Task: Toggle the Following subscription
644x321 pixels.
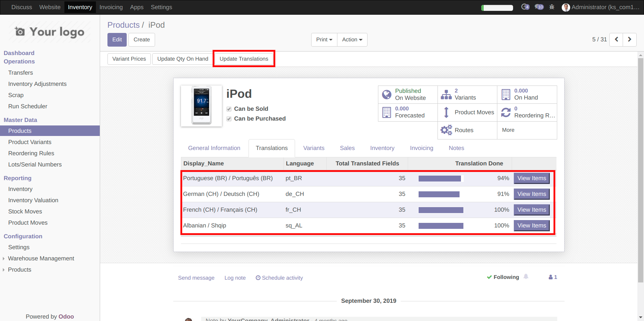Action: click(x=503, y=277)
